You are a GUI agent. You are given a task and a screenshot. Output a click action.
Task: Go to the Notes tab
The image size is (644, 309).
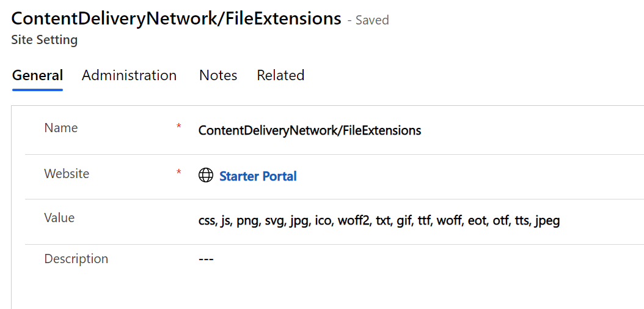[x=218, y=75]
